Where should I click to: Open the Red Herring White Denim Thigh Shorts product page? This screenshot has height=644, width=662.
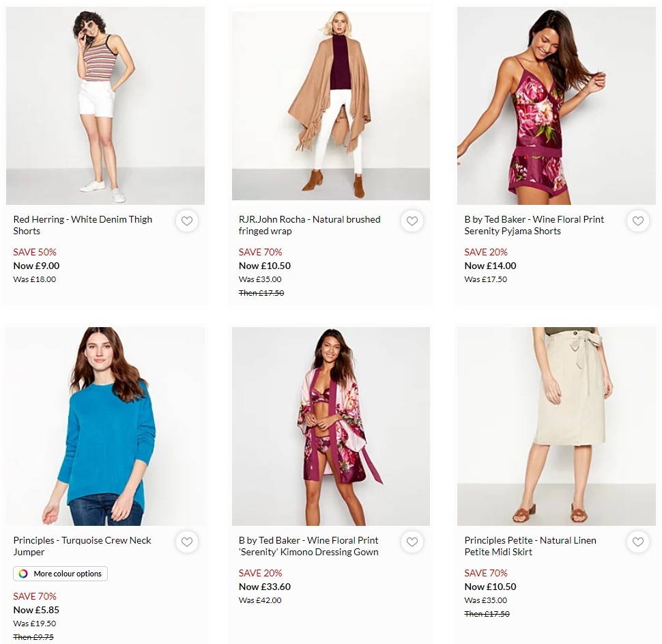pos(82,225)
